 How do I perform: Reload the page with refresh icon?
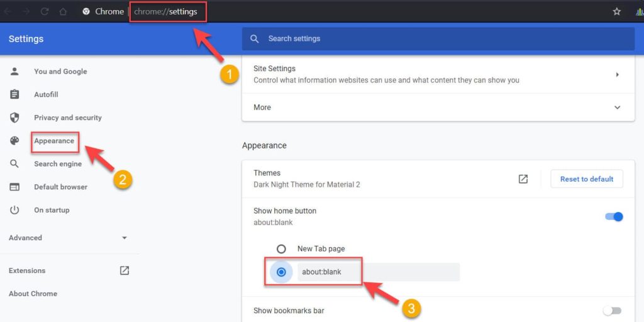click(x=45, y=11)
